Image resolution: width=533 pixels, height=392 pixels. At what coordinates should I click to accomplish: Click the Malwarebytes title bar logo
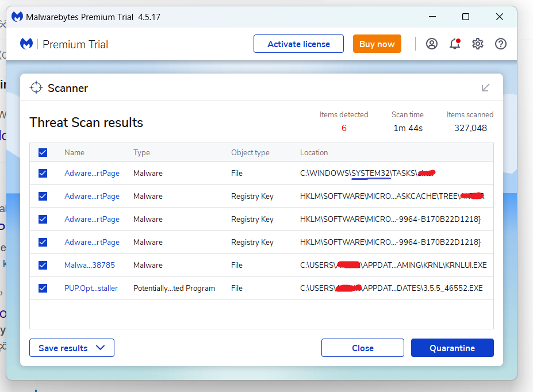(17, 17)
